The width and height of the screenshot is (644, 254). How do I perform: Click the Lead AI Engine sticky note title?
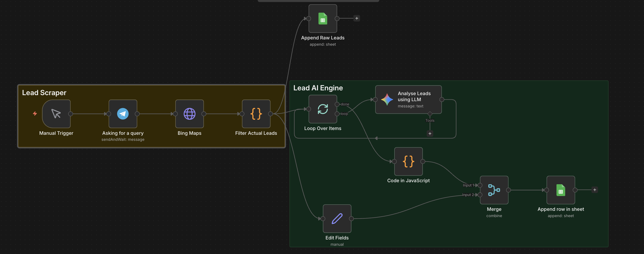[x=318, y=88]
